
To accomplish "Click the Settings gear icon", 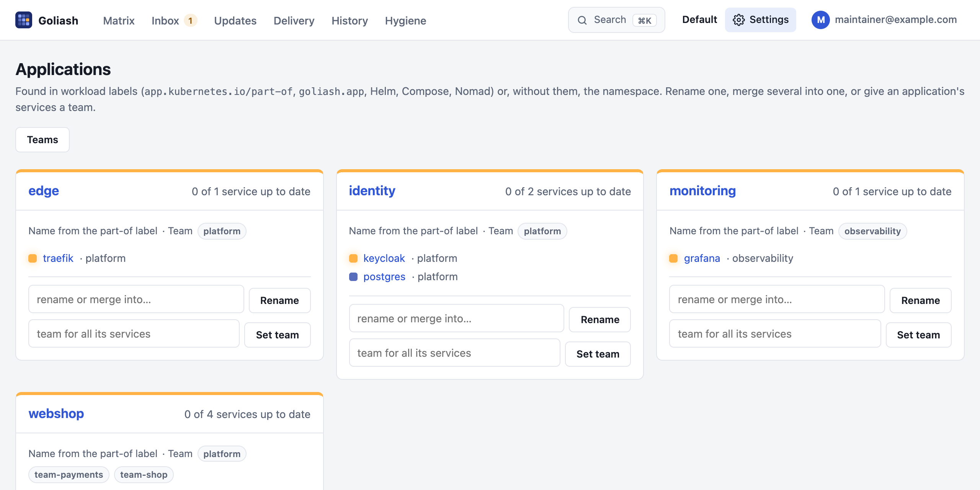I will coord(738,20).
